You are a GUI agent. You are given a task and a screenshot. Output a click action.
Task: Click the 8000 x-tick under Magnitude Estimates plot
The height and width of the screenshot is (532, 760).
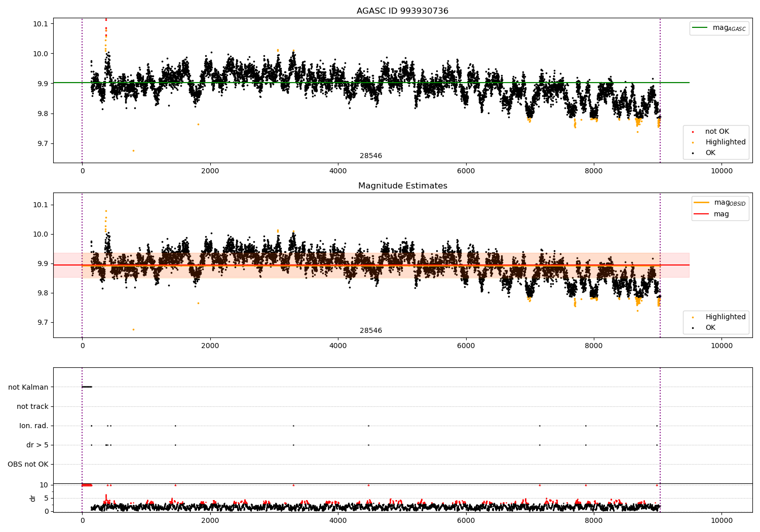coord(593,346)
